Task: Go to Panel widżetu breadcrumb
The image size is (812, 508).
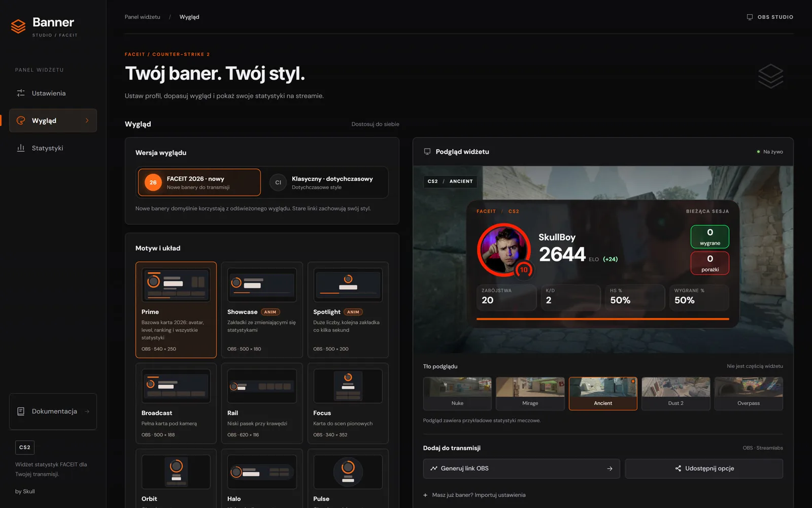Action: (143, 17)
